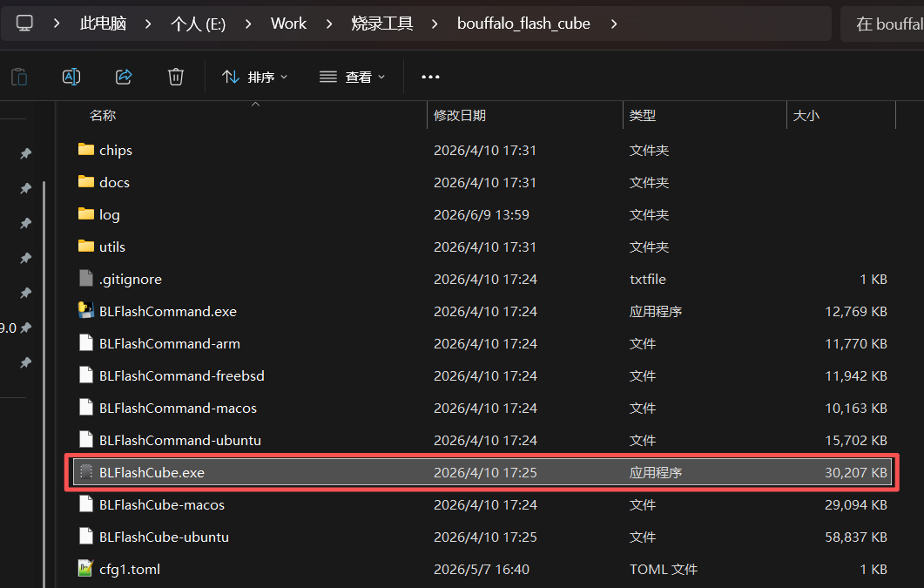Click 个人 (E:) breadcrumb segment
Viewport: 924px width, 588px height.
pos(198,24)
